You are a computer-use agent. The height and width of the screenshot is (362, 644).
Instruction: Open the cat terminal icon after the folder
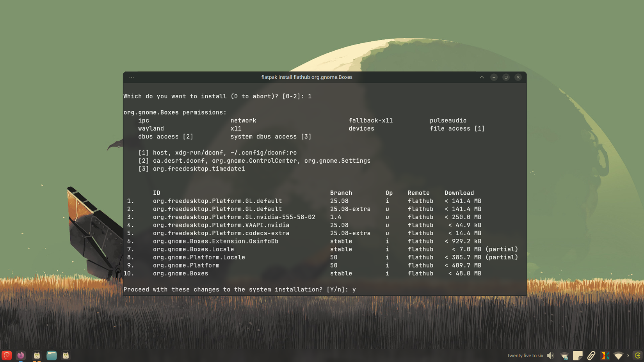(66, 355)
